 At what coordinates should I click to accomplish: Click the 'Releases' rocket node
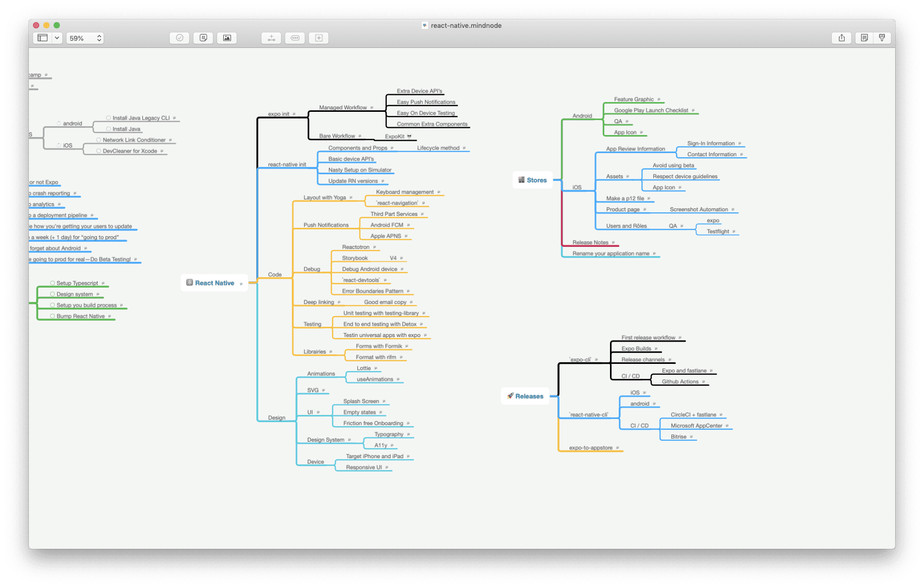click(x=525, y=396)
